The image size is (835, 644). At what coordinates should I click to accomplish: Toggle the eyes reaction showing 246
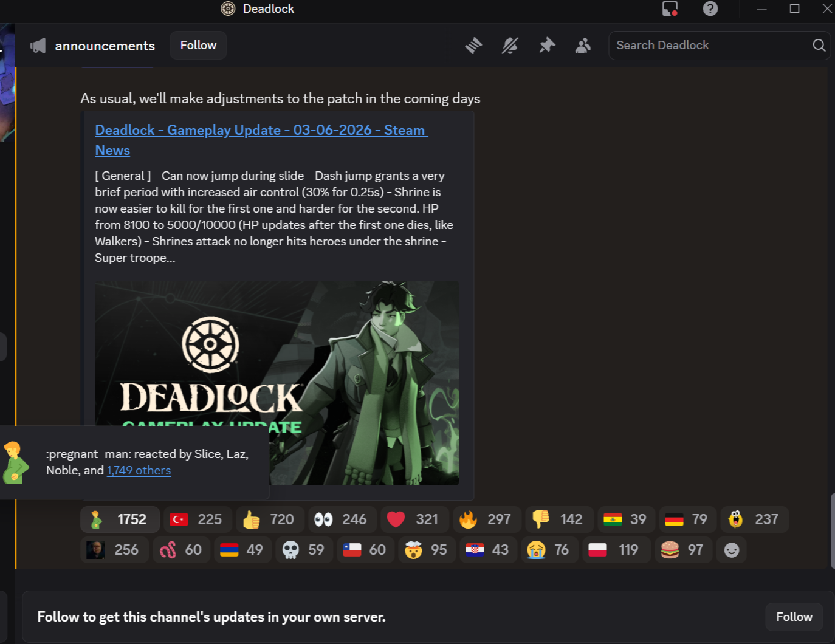[341, 519]
